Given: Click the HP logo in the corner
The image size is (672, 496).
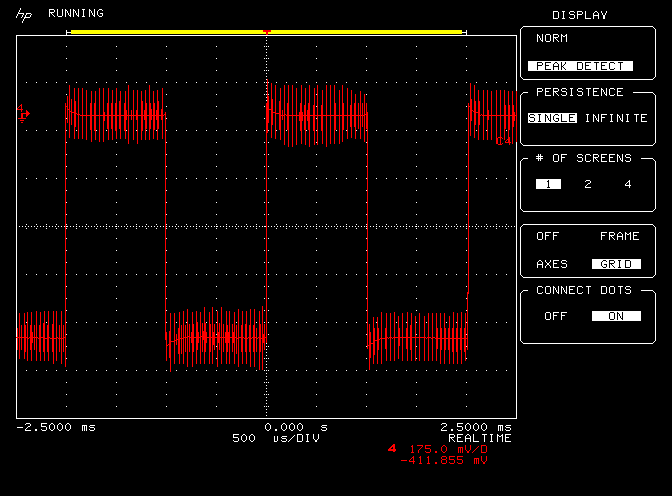Looking at the screenshot, I should tap(22, 15).
